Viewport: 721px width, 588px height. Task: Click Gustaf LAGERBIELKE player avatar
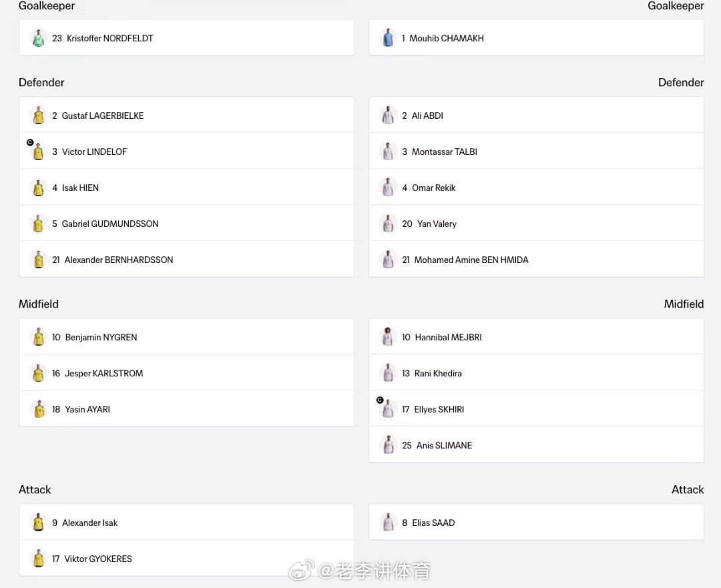coord(39,115)
